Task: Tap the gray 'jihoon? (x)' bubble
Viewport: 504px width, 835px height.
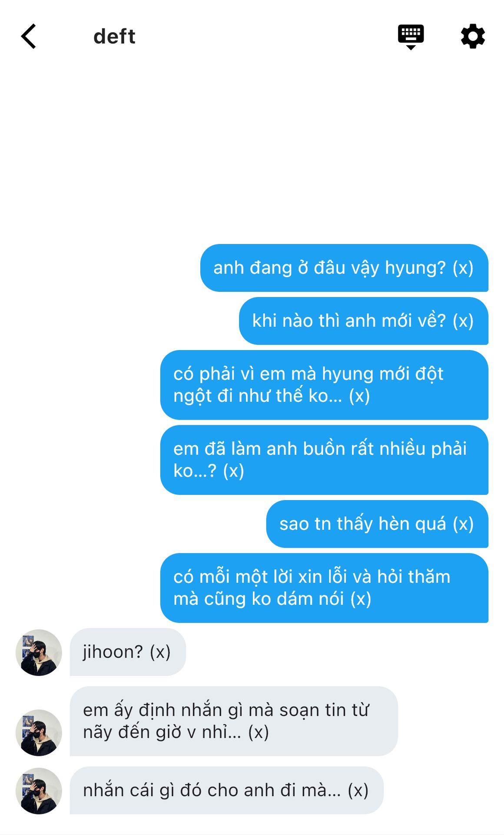Action: point(128,652)
